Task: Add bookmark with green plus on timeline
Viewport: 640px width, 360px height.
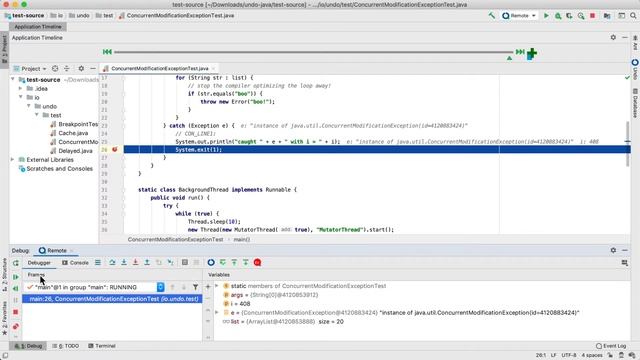Action: coord(531,53)
